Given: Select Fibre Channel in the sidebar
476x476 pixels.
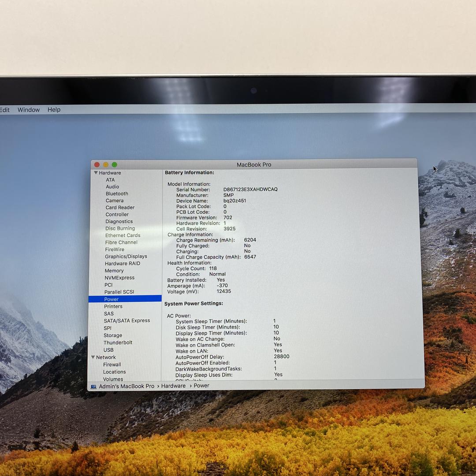Looking at the screenshot, I should [x=121, y=242].
